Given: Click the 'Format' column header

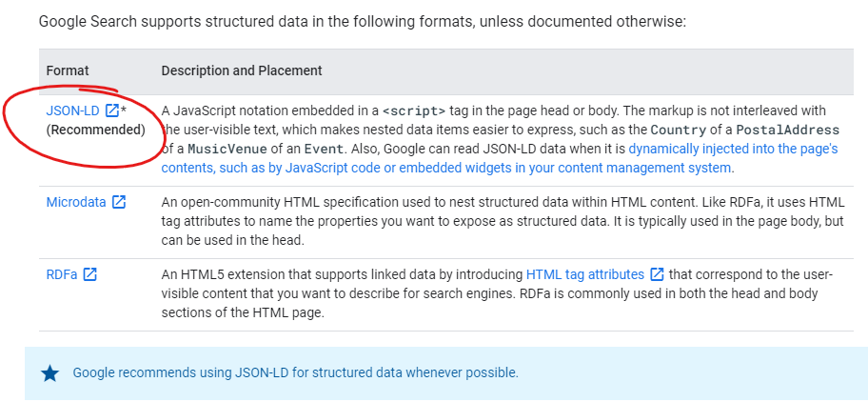Looking at the screenshot, I should coord(68,70).
